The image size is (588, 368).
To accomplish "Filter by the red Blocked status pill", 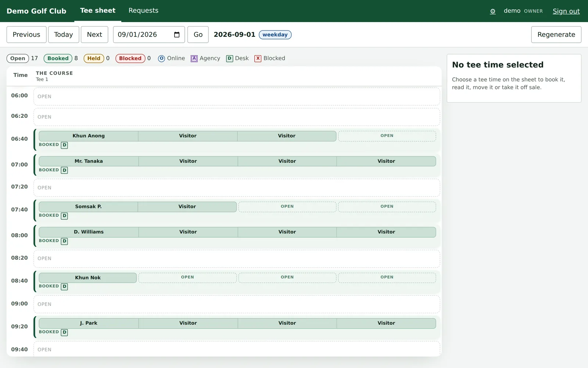I will click(130, 59).
